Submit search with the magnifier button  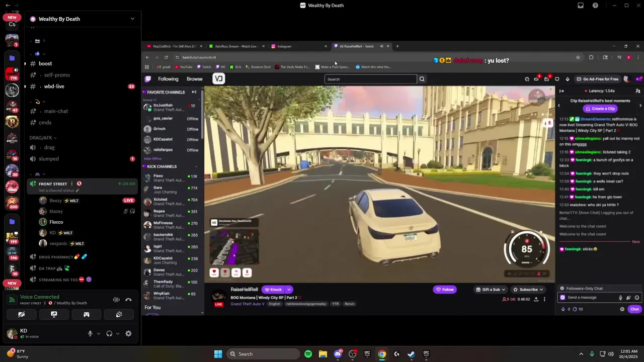pyautogui.click(x=422, y=79)
